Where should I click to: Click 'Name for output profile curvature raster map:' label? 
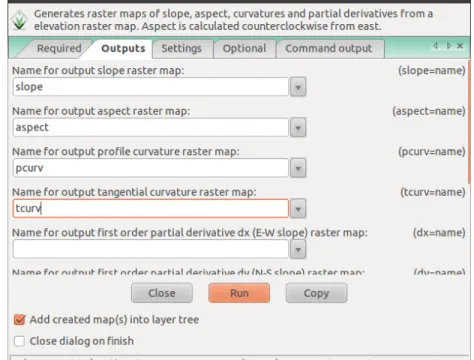coord(126,151)
